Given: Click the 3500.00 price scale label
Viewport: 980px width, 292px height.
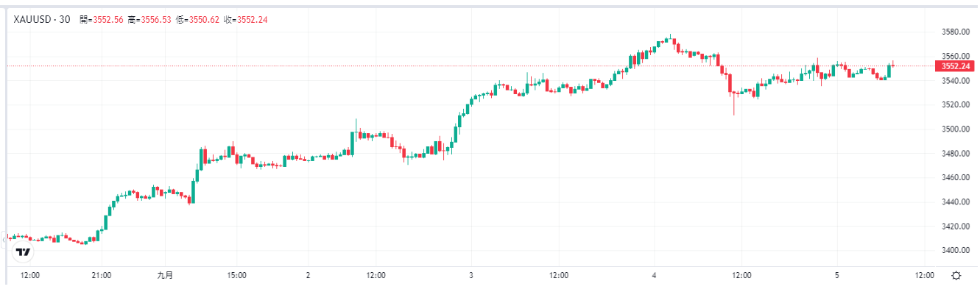Looking at the screenshot, I should coord(953,129).
